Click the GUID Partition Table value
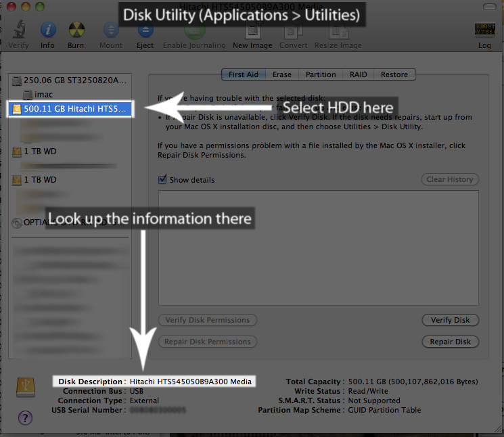The image size is (504, 437). click(x=384, y=410)
